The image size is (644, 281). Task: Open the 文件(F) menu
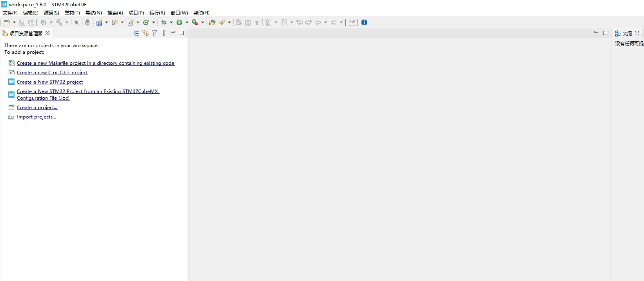pos(10,13)
